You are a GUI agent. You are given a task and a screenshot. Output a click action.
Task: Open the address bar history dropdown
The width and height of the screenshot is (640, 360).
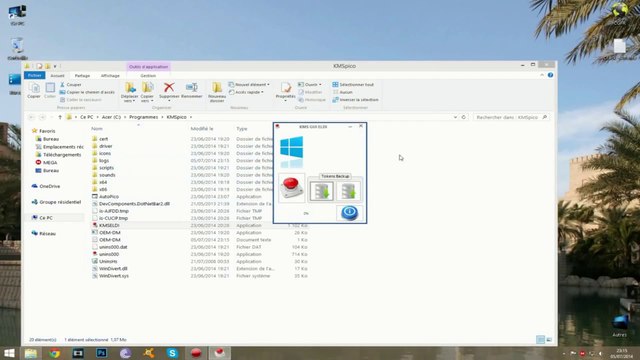tap(455, 117)
